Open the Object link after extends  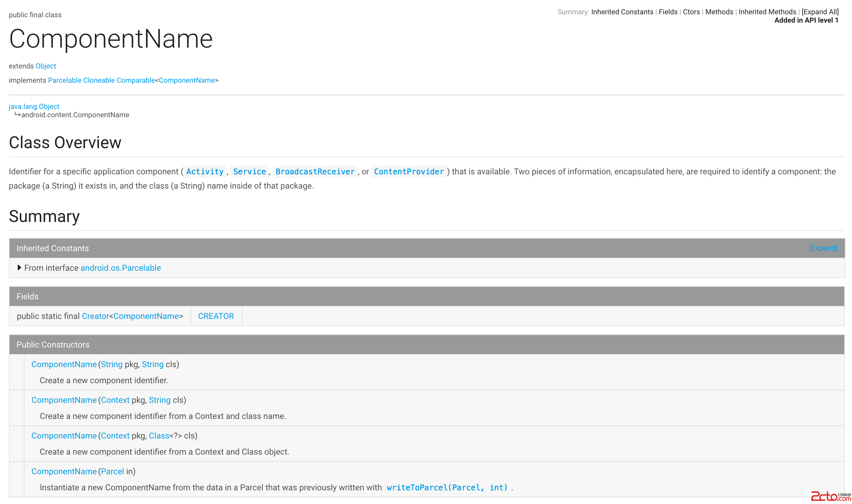(46, 66)
